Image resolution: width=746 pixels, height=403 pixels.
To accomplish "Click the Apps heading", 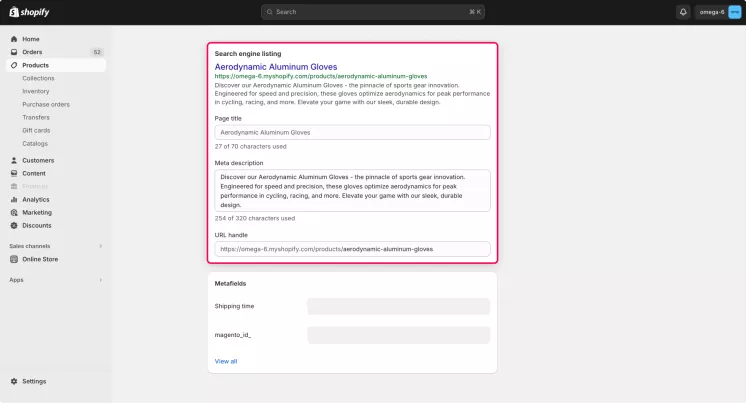I will point(16,280).
